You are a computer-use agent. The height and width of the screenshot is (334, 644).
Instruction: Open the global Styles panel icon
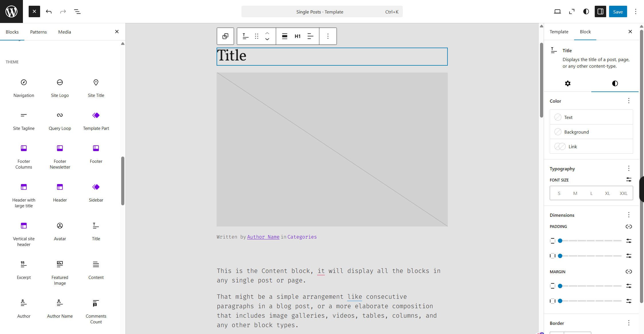pyautogui.click(x=586, y=11)
